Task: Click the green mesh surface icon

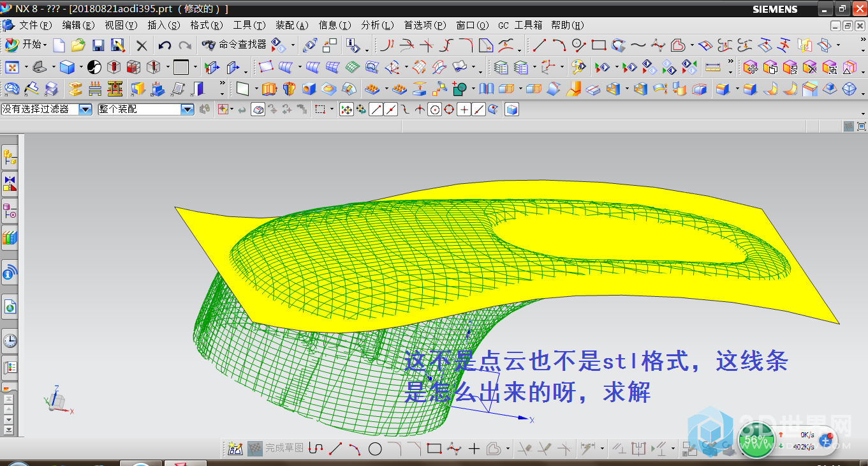Action: point(353,67)
